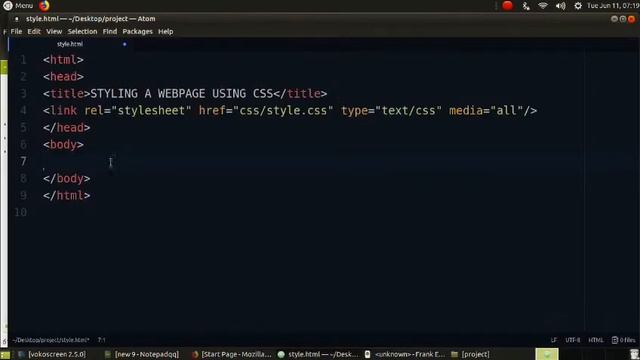This screenshot has height=360, width=640.
Task: Switch to unknown - Frank taskbar item
Action: (x=404, y=354)
